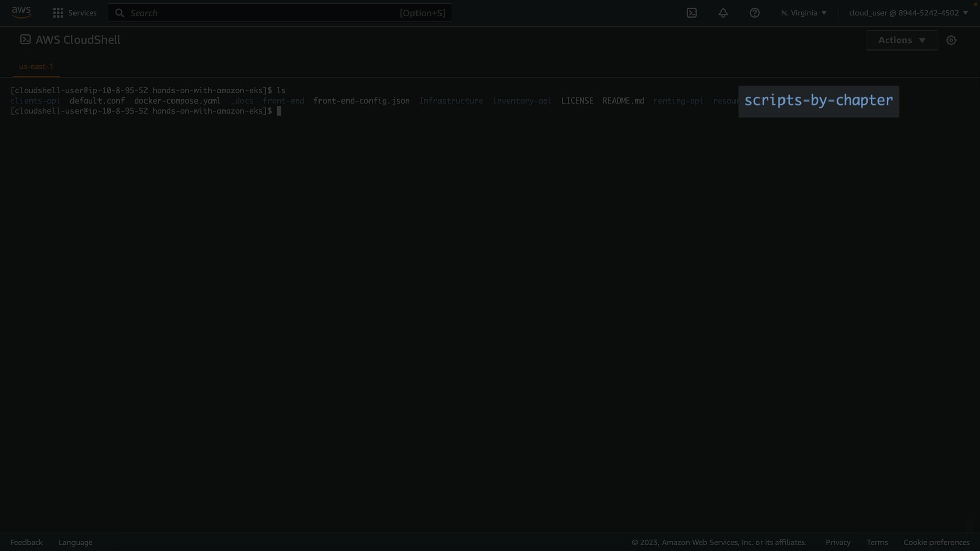The height and width of the screenshot is (551, 980).
Task: Open Cookie preferences in the footer
Action: point(936,542)
